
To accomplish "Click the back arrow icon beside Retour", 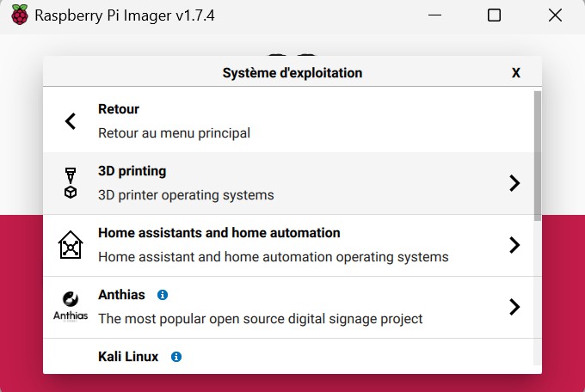I will point(71,121).
